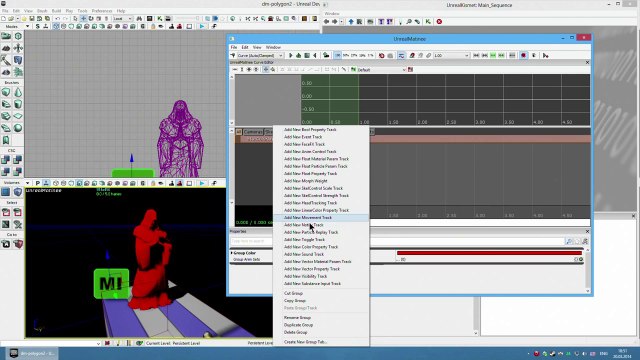Choose Create New Group Tab
The width and height of the screenshot is (640, 360).
pos(321,342)
